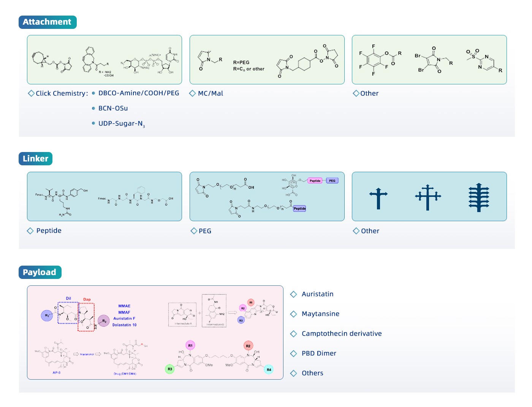The width and height of the screenshot is (532, 407).
Task: Select the Attachment section header
Action: point(47,22)
